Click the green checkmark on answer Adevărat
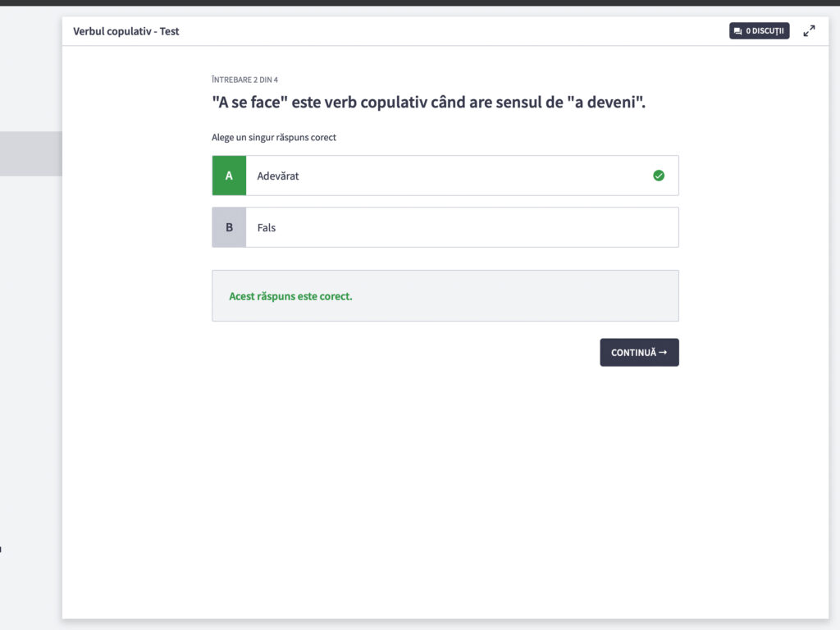This screenshot has height=630, width=840. pos(659,176)
